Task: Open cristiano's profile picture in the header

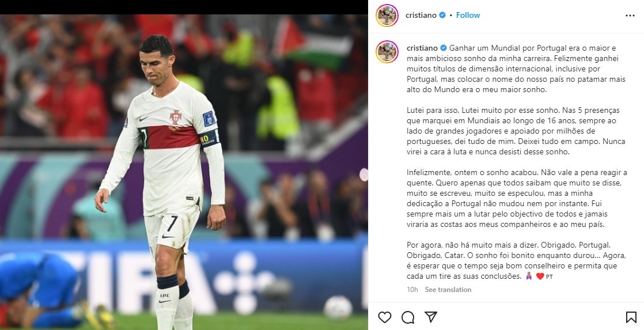Action: point(387,16)
